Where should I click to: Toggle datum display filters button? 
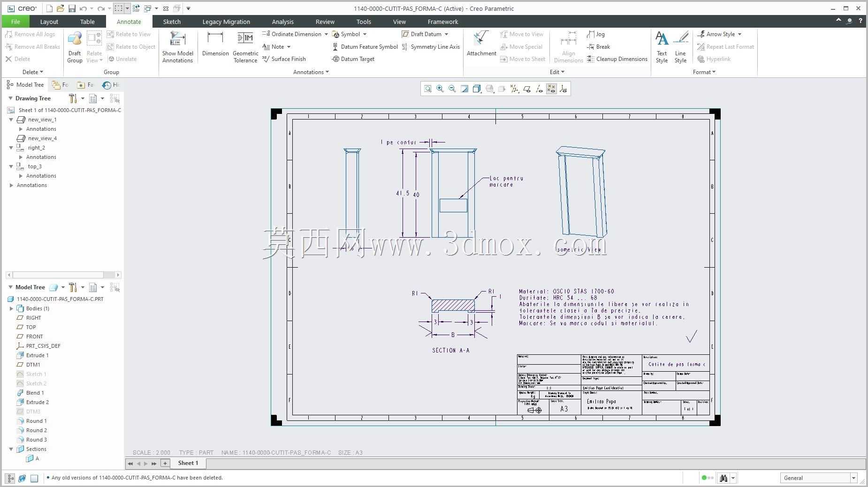[x=515, y=89]
